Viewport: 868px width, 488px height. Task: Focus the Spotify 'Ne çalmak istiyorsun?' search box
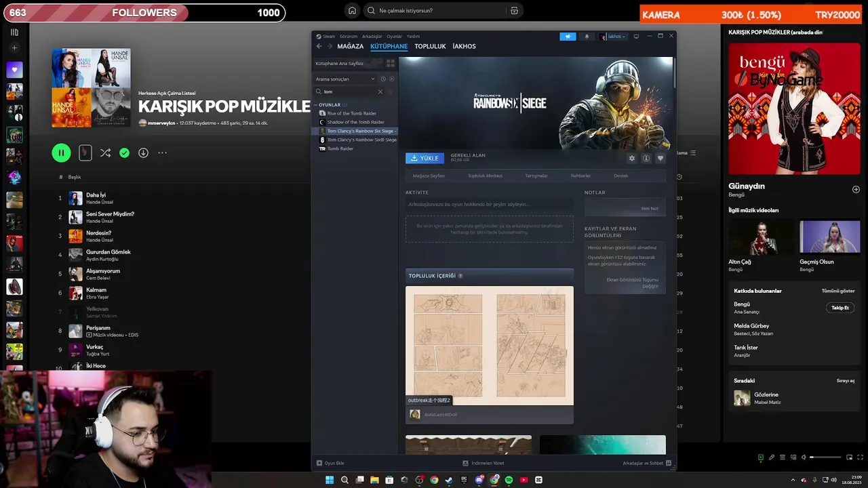[x=434, y=11]
